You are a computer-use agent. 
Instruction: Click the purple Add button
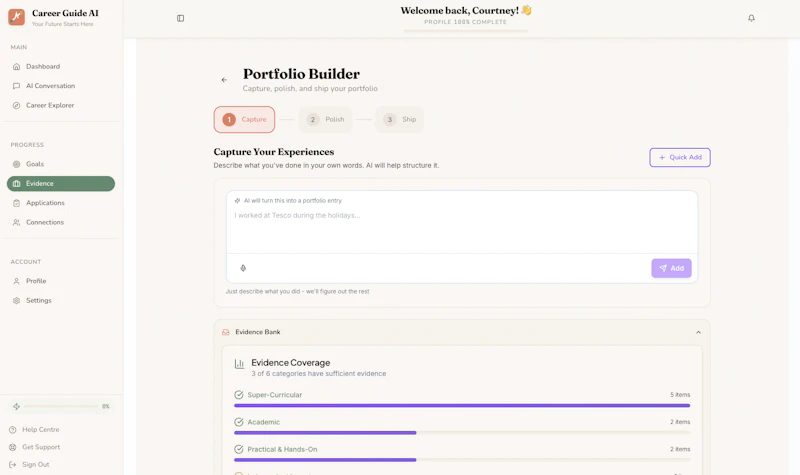[671, 268]
